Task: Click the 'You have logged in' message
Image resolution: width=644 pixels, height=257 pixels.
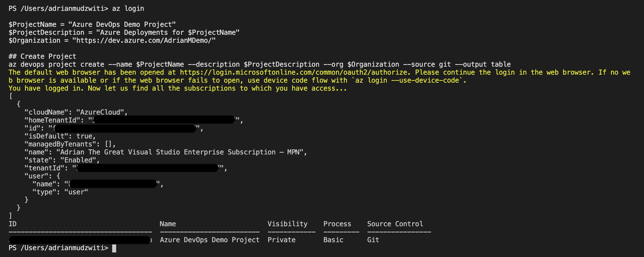Action: tap(178, 88)
